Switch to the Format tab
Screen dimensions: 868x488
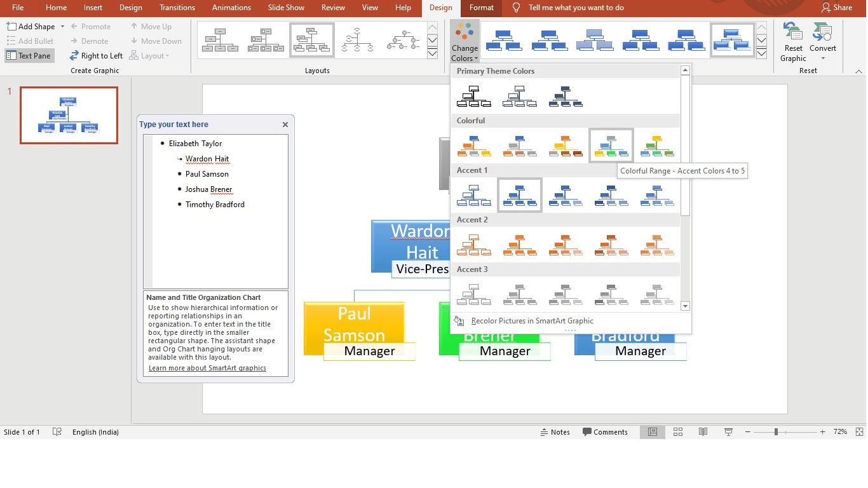tap(482, 8)
